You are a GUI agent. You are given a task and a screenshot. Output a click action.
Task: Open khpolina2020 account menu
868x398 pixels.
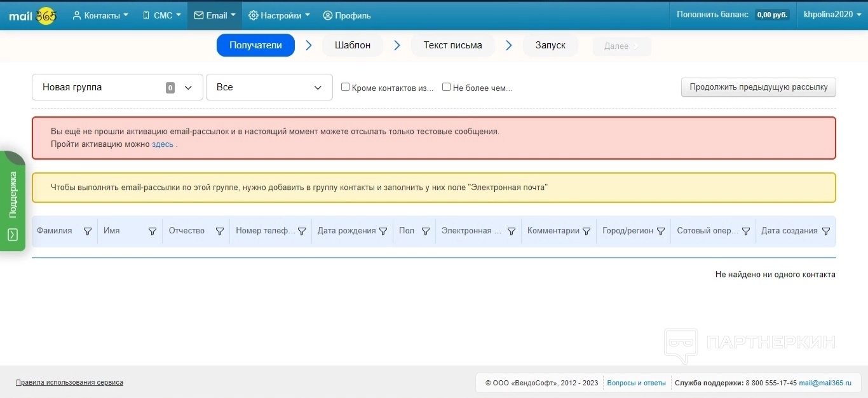(x=832, y=15)
